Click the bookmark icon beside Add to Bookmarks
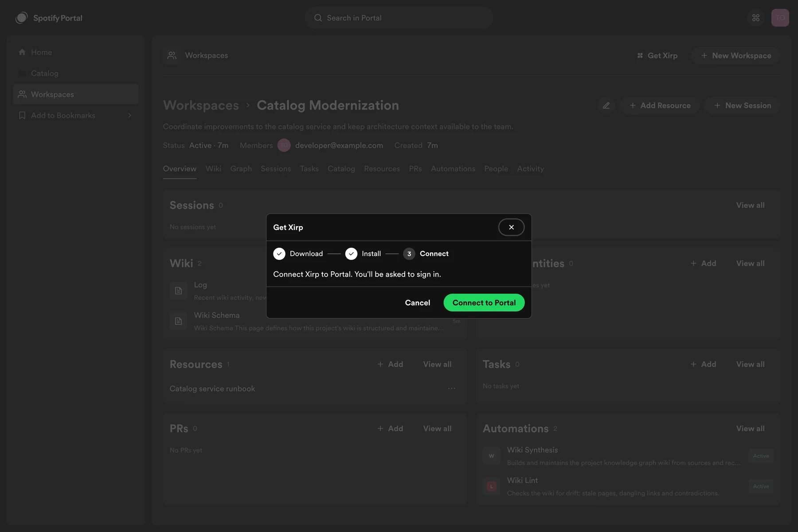The image size is (798, 532). click(x=22, y=115)
